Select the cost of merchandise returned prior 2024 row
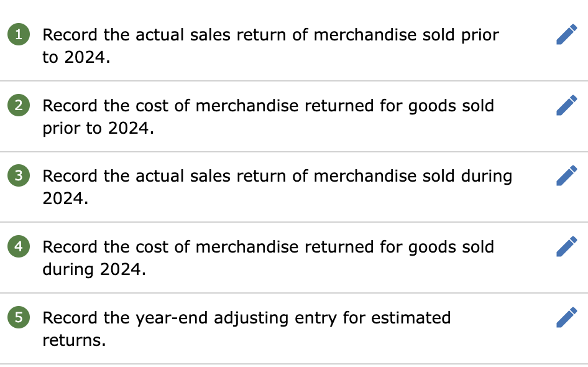Screen dimensions: 588x367 (x=268, y=117)
